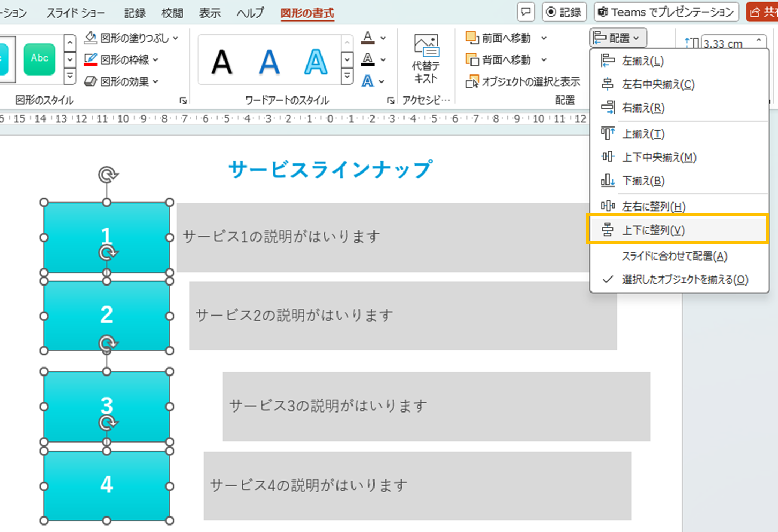Expand the shape styles gallery more button

[x=70, y=77]
